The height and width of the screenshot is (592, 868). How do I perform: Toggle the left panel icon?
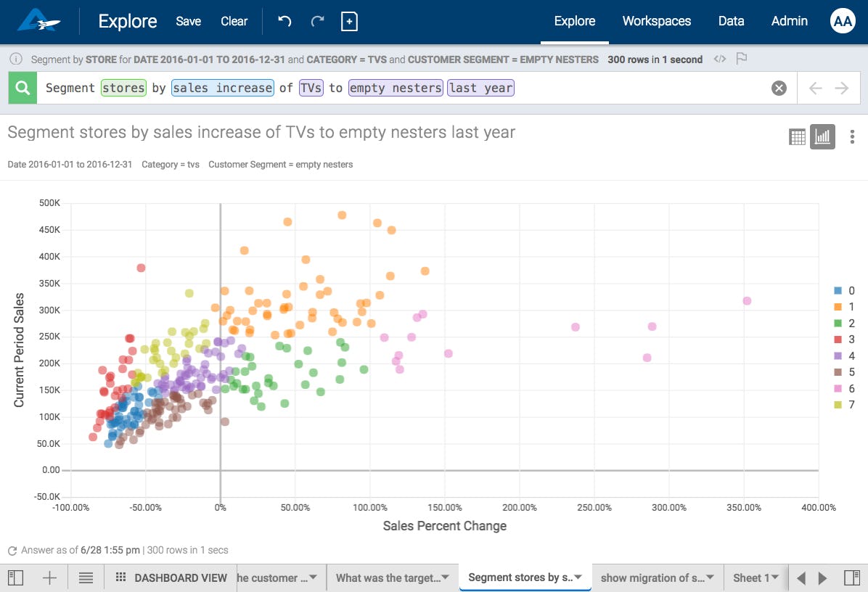click(15, 577)
